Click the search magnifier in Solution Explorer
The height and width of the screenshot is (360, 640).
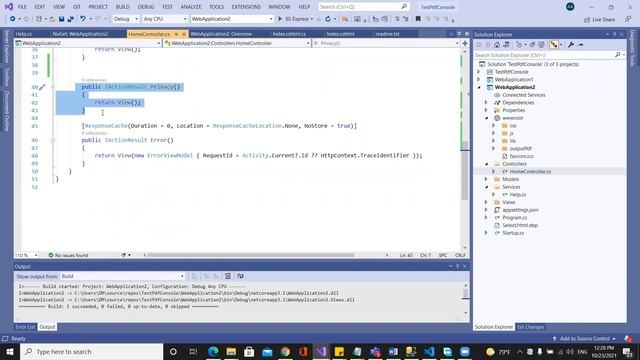(618, 55)
